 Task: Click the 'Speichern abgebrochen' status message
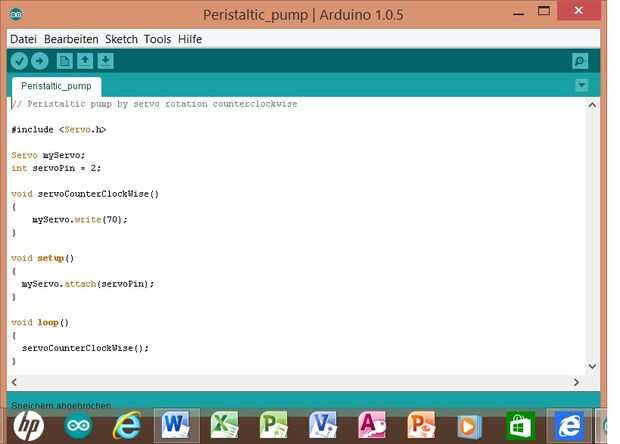coord(61,406)
